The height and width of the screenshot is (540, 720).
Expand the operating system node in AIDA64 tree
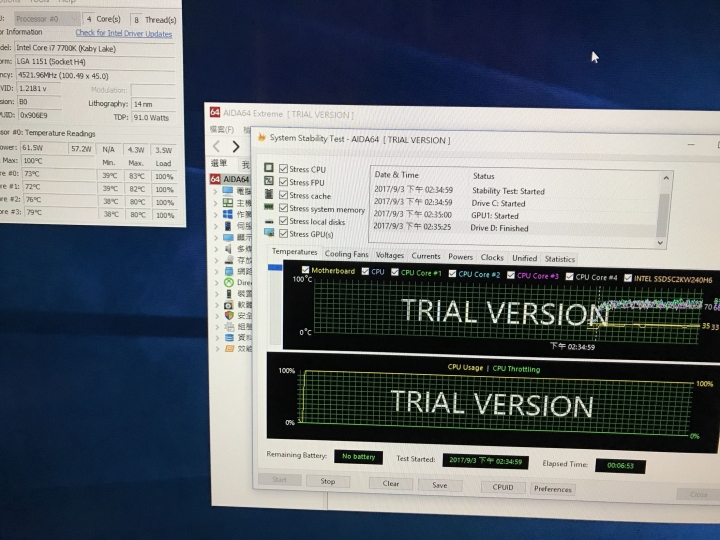tap(216, 214)
